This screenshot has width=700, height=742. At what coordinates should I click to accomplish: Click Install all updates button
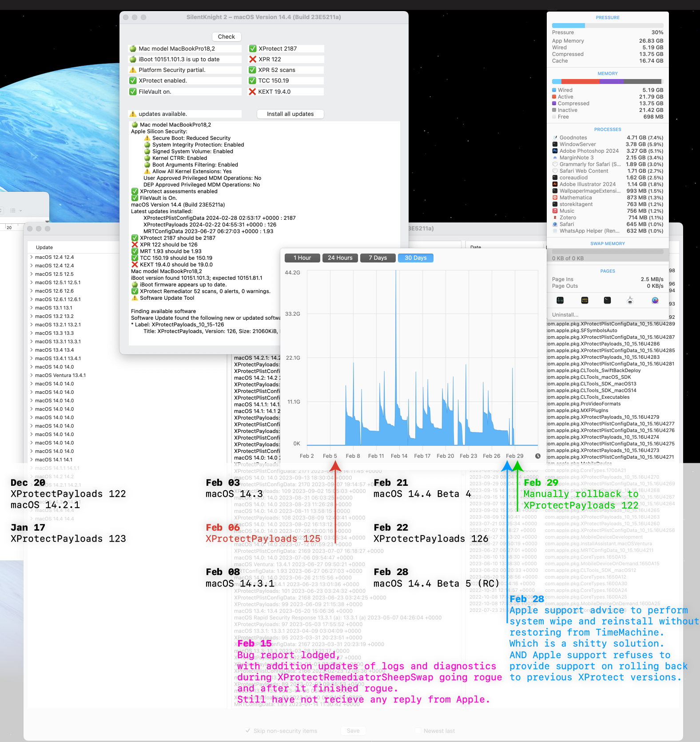click(290, 114)
